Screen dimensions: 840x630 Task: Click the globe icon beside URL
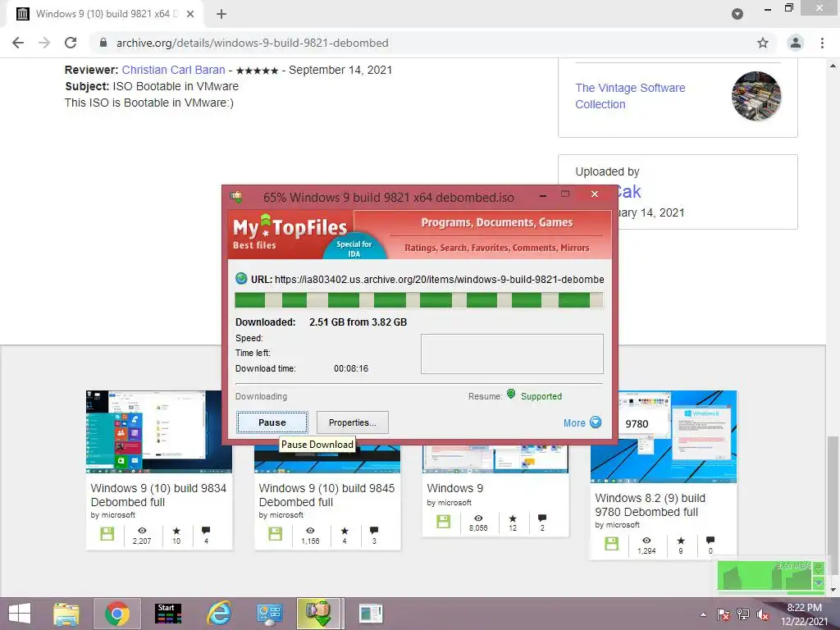point(241,279)
